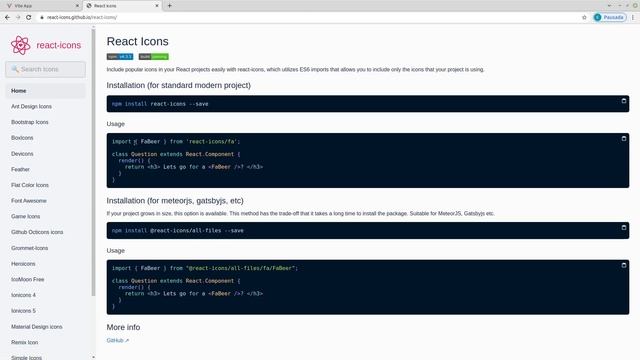Open a new browser tab
This screenshot has height=360, width=640.
click(169, 6)
